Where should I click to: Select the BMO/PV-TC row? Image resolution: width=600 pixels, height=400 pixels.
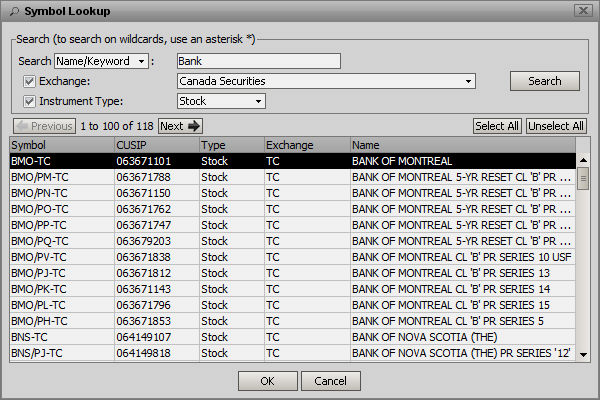click(x=293, y=257)
